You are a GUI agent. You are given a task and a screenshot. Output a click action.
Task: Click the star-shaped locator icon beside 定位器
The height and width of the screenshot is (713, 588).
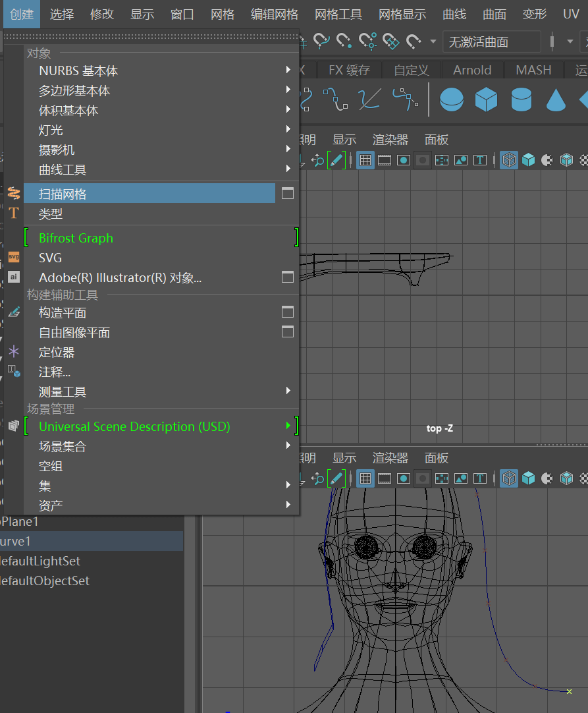14,351
